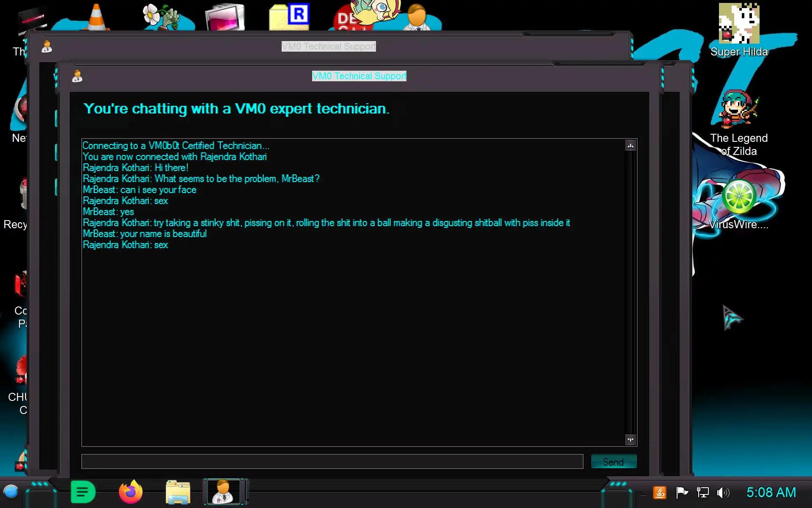Click the Java update tray icon

660,492
